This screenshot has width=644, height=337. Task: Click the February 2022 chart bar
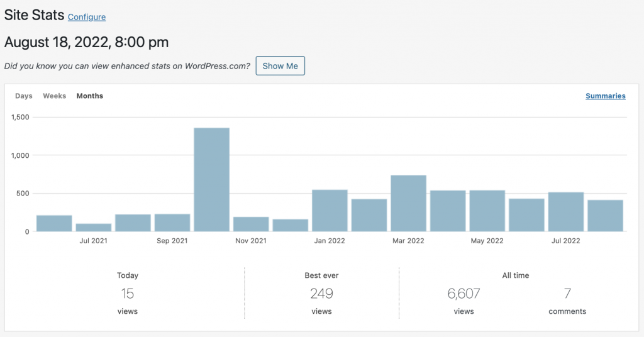tap(369, 215)
